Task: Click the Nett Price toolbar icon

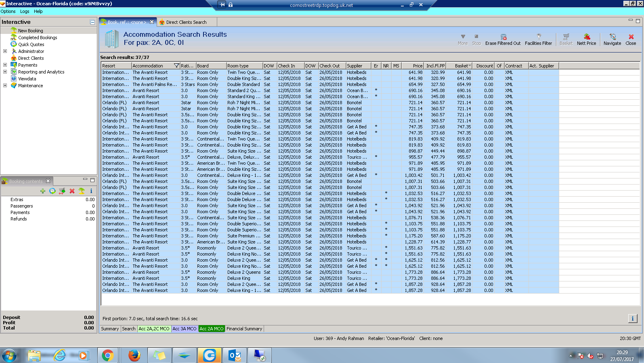Action: (x=586, y=39)
